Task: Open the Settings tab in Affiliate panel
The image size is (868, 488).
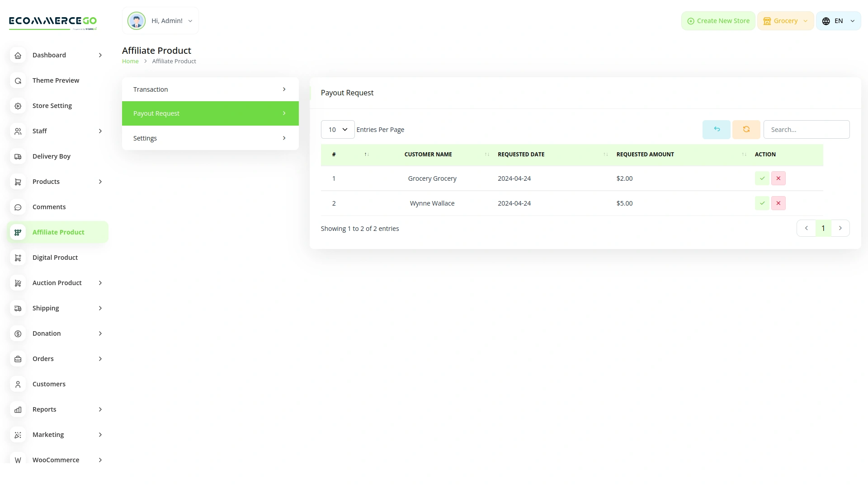Action: pyautogui.click(x=210, y=138)
